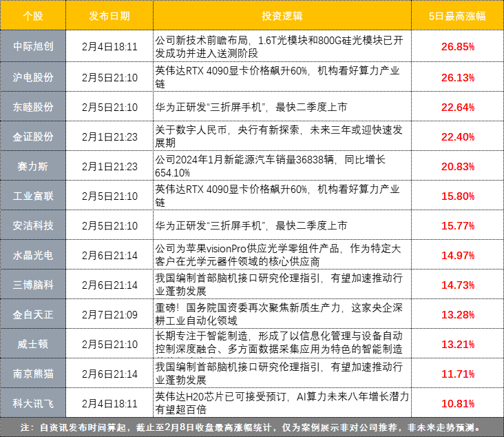Click the 2月7日21:09 date cell
This screenshot has height=437, width=504.
point(109,314)
